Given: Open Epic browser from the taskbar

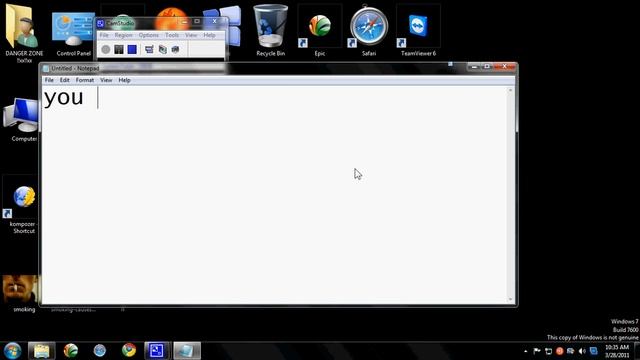Looking at the screenshot, I should click(x=71, y=351).
